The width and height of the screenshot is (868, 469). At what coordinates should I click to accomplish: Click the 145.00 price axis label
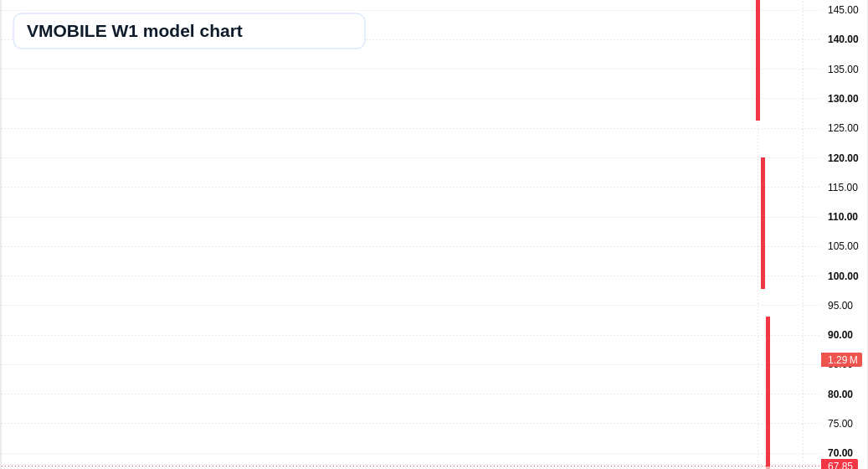843,10
